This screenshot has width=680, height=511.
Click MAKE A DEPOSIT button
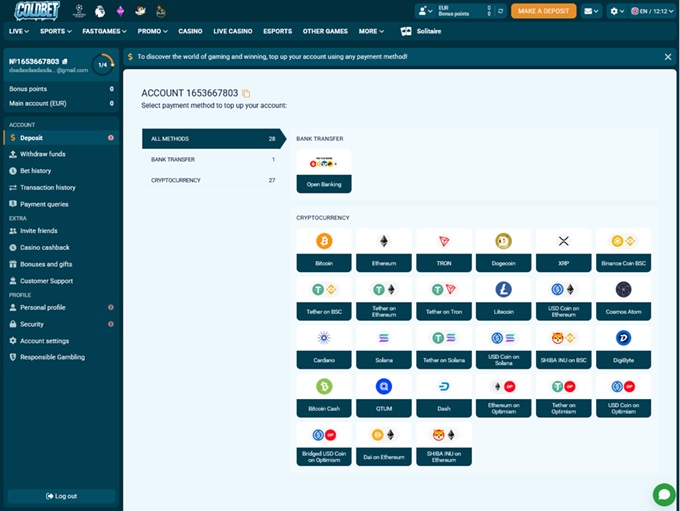pos(543,11)
